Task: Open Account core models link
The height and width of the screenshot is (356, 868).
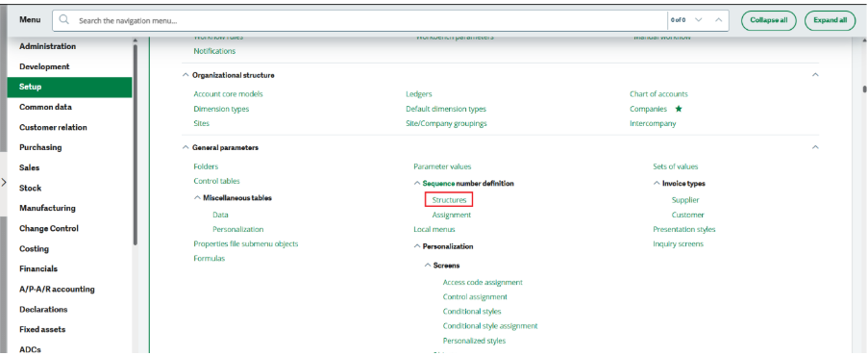Action: pyautogui.click(x=228, y=94)
